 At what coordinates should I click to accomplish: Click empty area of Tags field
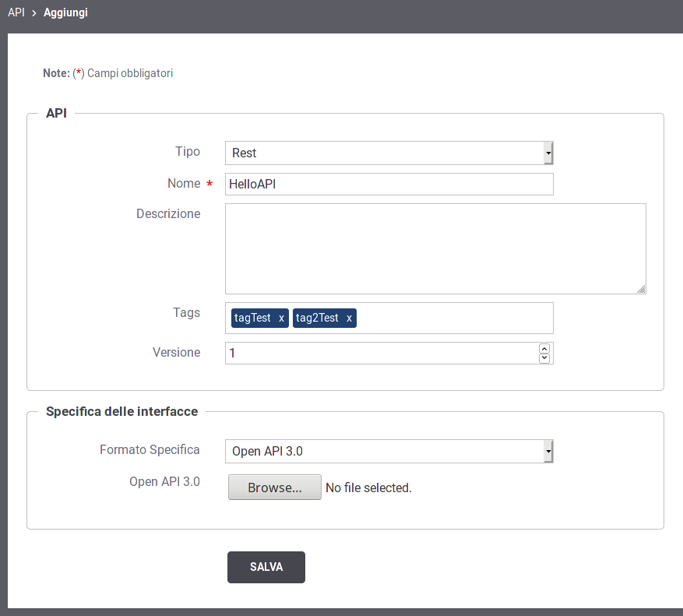(453, 318)
